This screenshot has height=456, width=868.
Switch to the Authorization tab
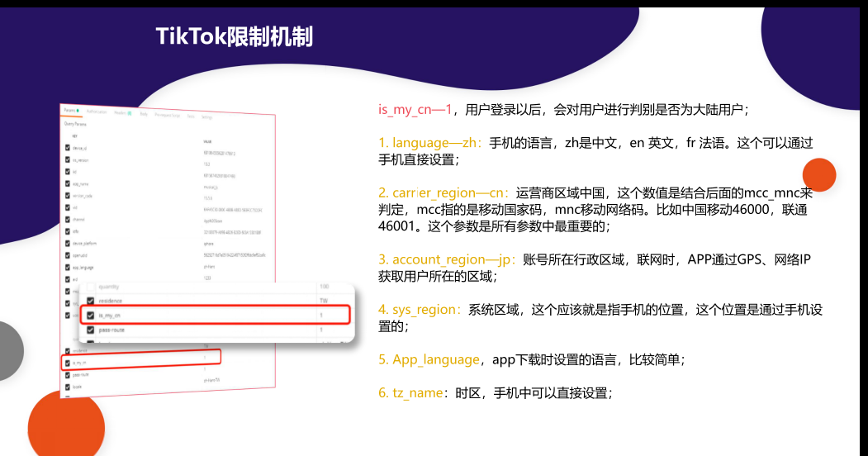point(97,112)
